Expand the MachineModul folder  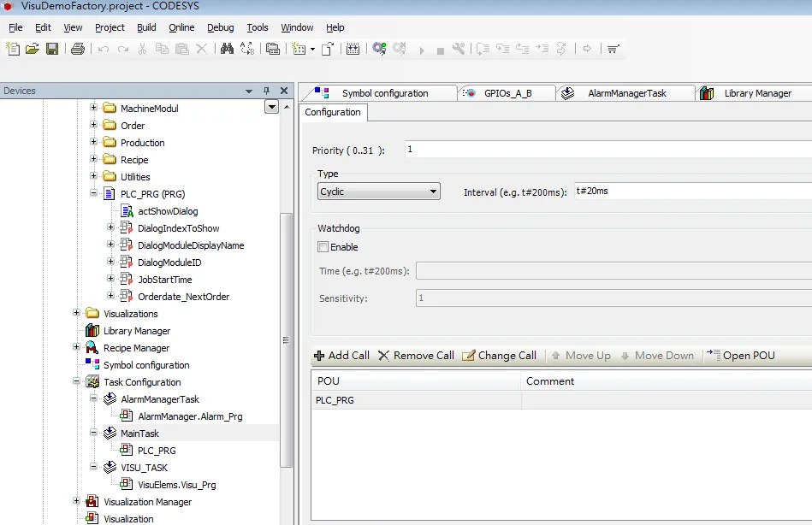coord(93,108)
